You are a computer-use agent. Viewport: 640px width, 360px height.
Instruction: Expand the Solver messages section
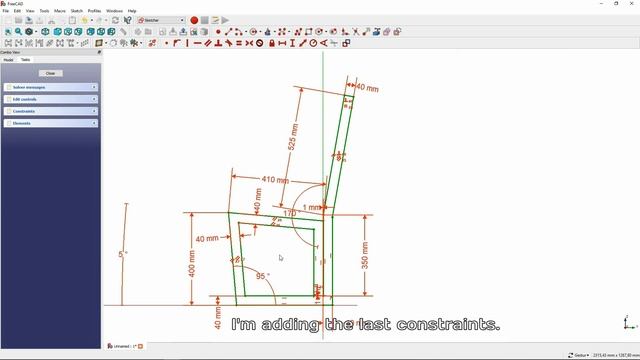(x=51, y=87)
